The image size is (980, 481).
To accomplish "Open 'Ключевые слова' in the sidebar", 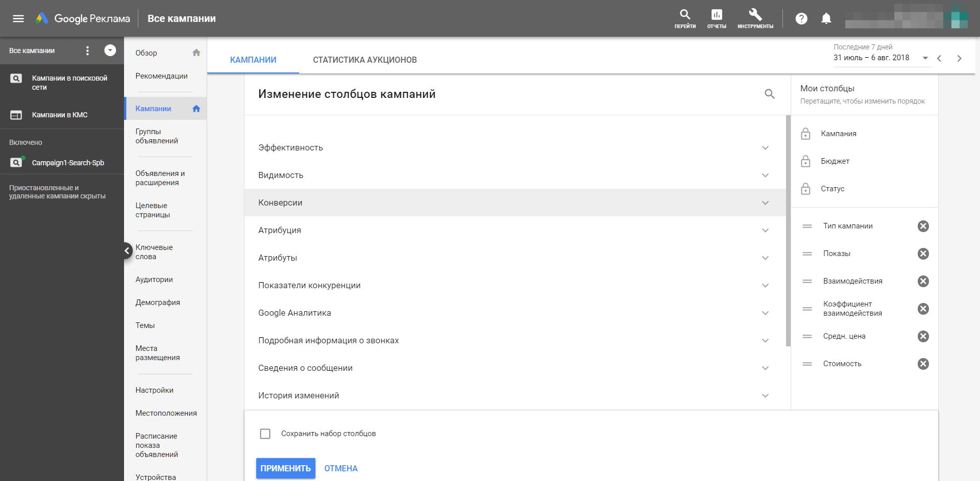I will (154, 252).
